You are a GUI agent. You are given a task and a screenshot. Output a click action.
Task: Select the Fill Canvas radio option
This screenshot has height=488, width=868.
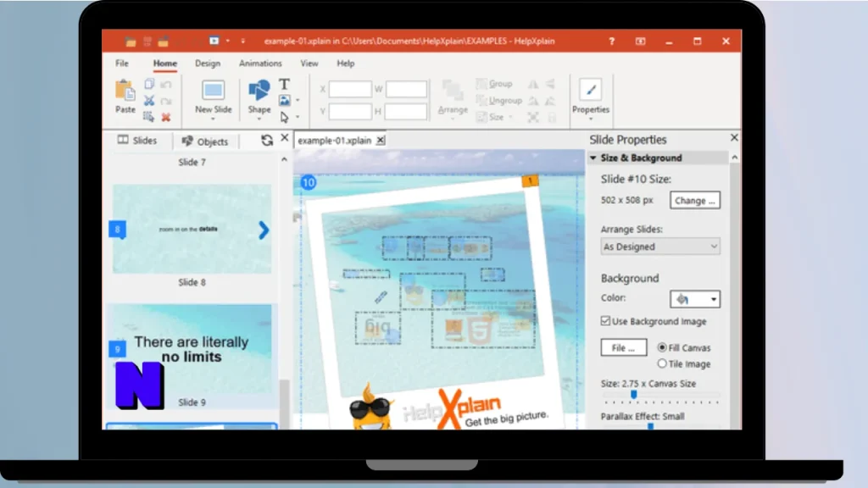(x=662, y=347)
